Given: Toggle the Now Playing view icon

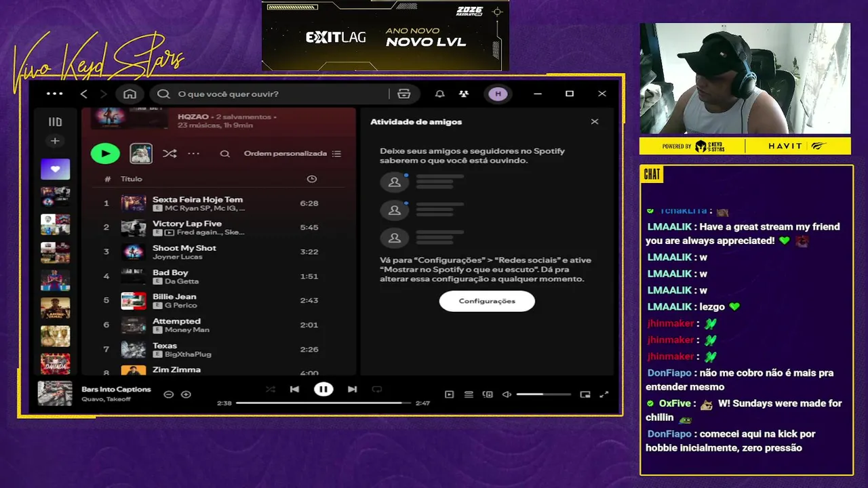Looking at the screenshot, I should (x=449, y=394).
